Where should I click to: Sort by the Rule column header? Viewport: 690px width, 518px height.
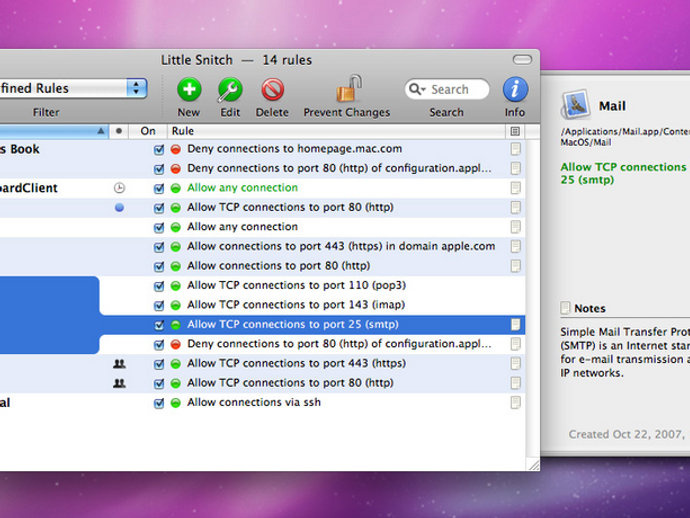[336, 131]
